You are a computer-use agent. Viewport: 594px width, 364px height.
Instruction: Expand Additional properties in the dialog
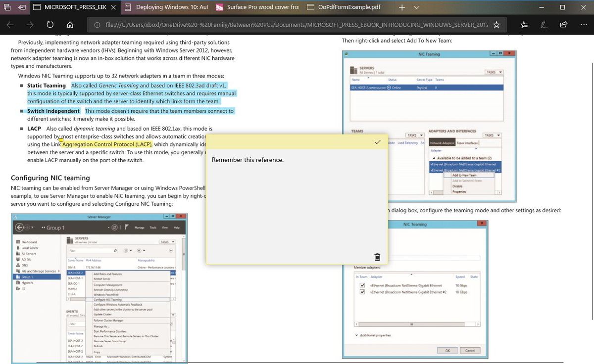pyautogui.click(x=375, y=335)
